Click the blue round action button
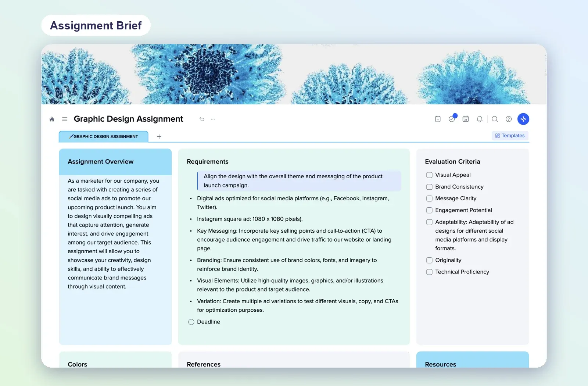Screen dimensions: 588x386 (523, 119)
